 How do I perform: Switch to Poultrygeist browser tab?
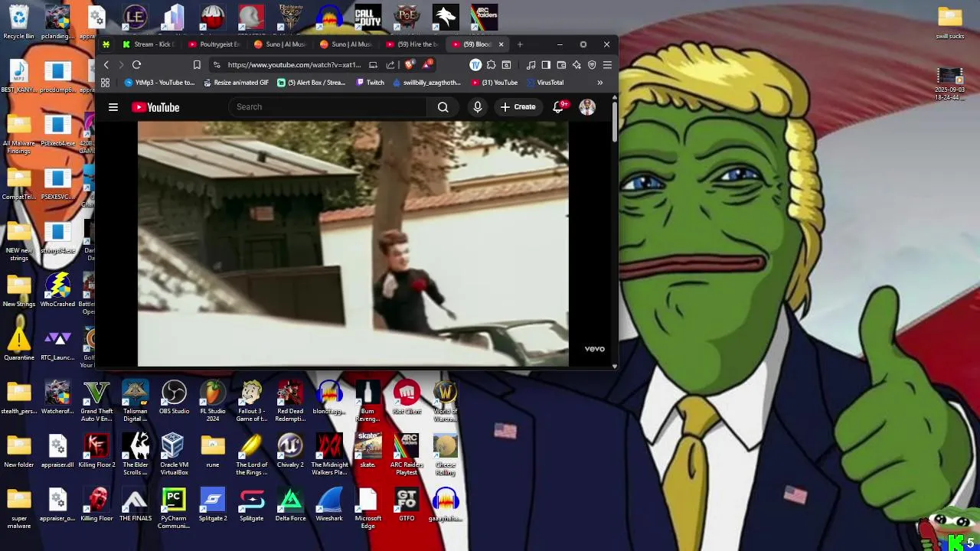214,44
